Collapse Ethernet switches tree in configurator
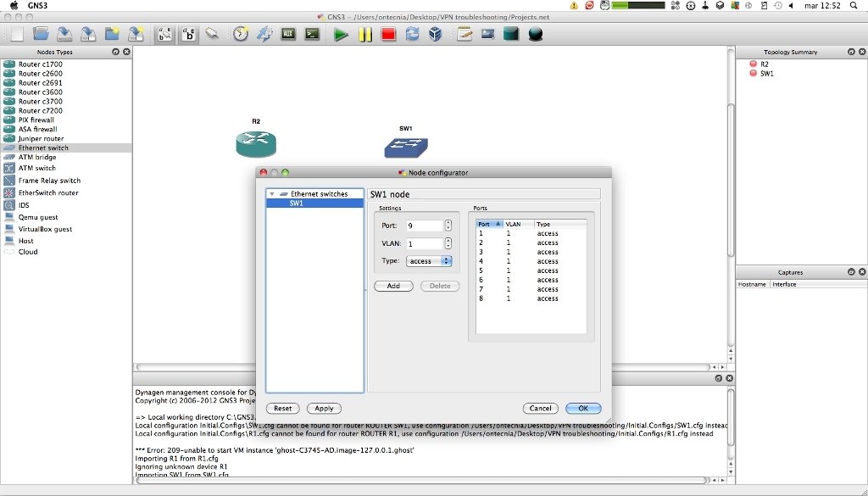The image size is (868, 496). [272, 194]
